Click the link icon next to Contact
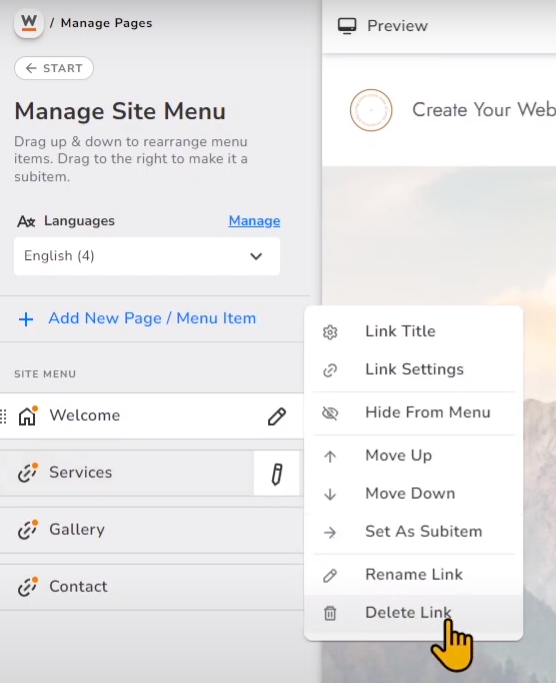 coord(27,586)
